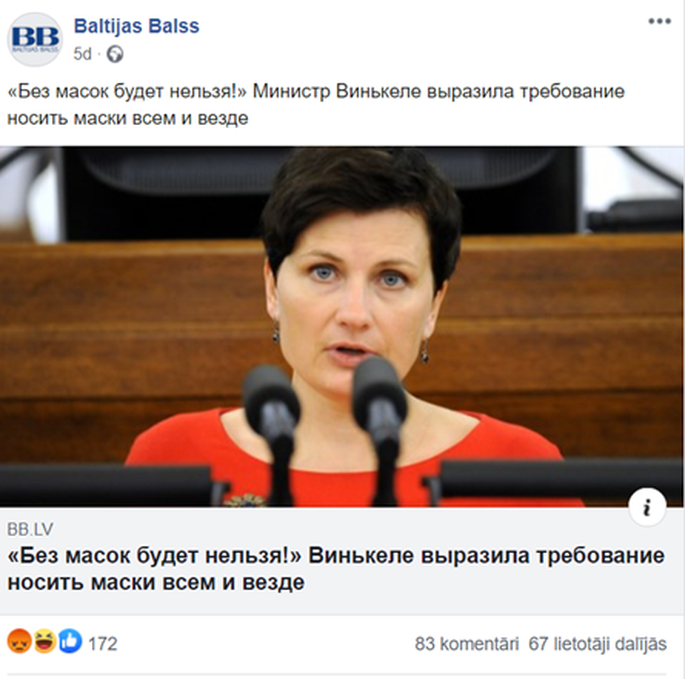Screen dimensions: 685x679
Task: Open the article photo of woman speaking
Action: pyautogui.click(x=342, y=326)
